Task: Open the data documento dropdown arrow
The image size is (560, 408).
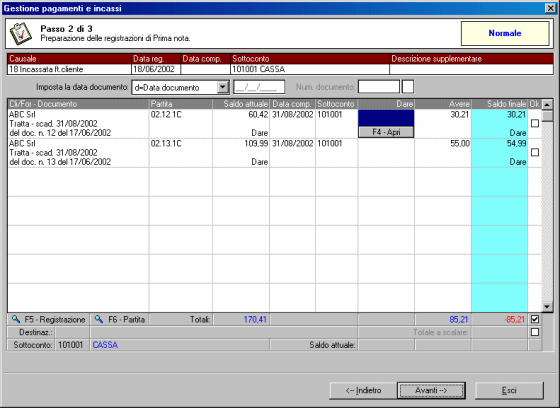Action: (223, 87)
